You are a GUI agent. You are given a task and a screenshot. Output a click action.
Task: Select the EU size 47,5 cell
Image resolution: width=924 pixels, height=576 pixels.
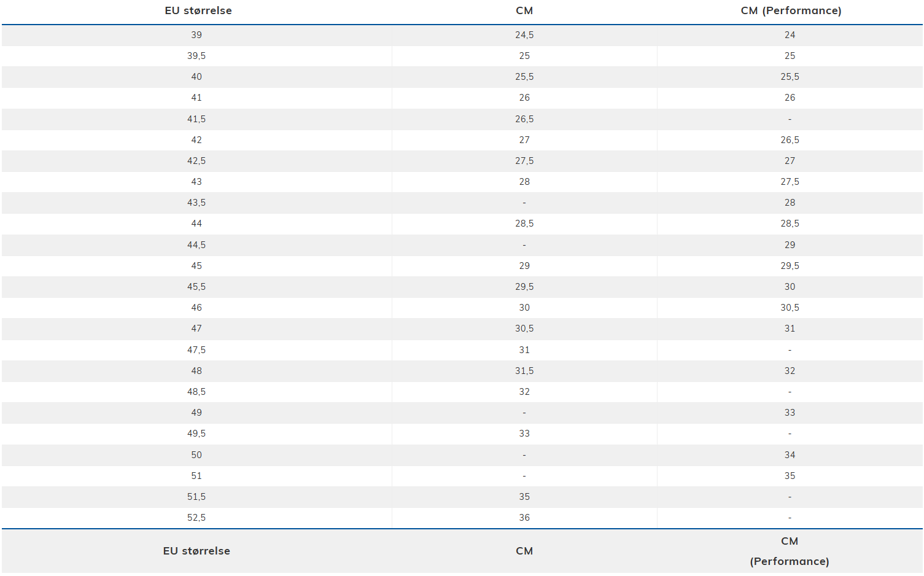coord(196,350)
